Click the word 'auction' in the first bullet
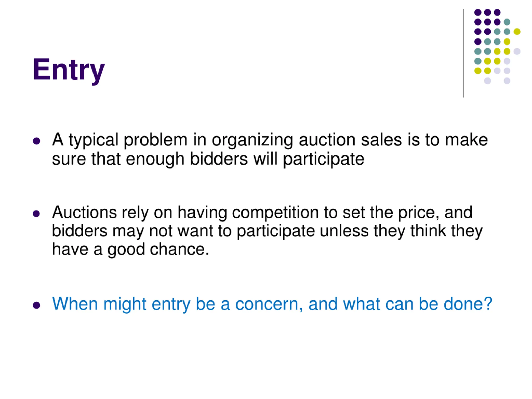The width and height of the screenshot is (532, 399). (x=327, y=140)
